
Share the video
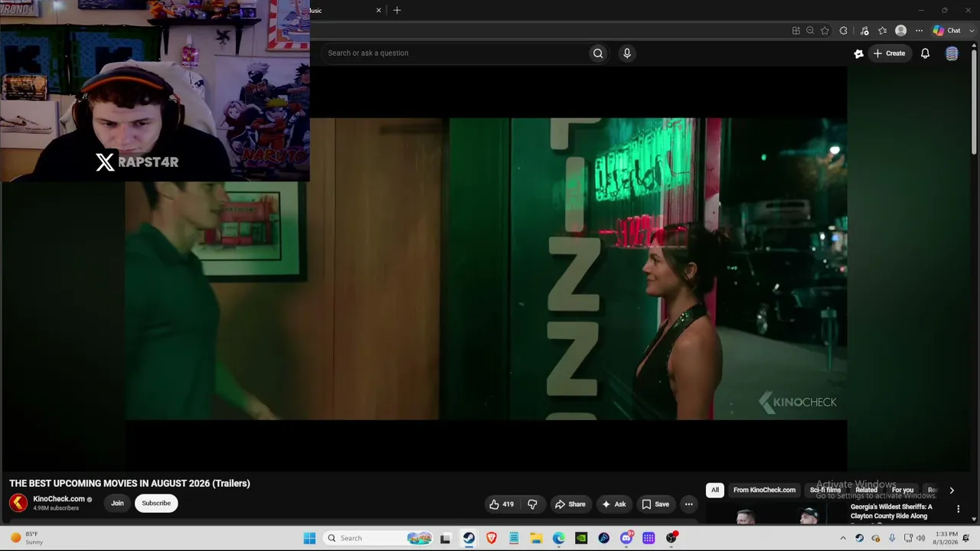point(570,504)
